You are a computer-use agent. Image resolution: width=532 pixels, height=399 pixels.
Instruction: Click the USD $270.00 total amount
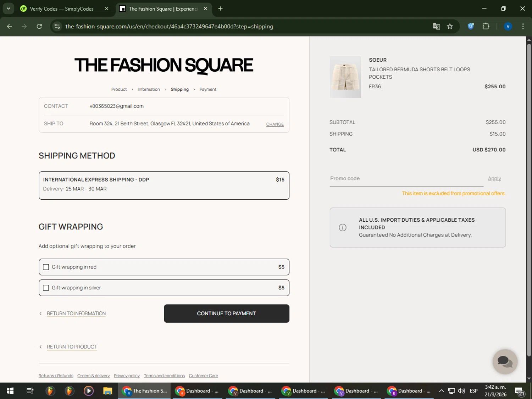pyautogui.click(x=489, y=150)
